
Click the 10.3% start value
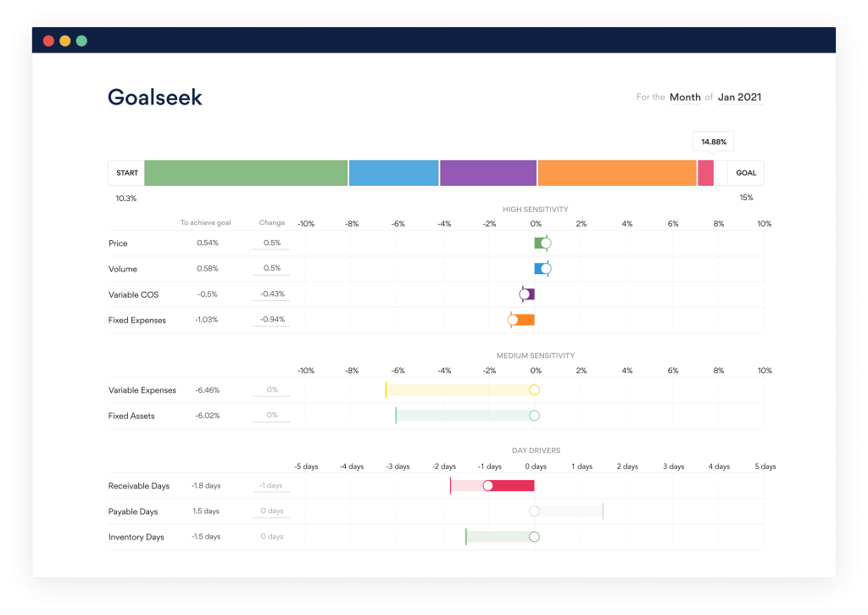point(126,198)
